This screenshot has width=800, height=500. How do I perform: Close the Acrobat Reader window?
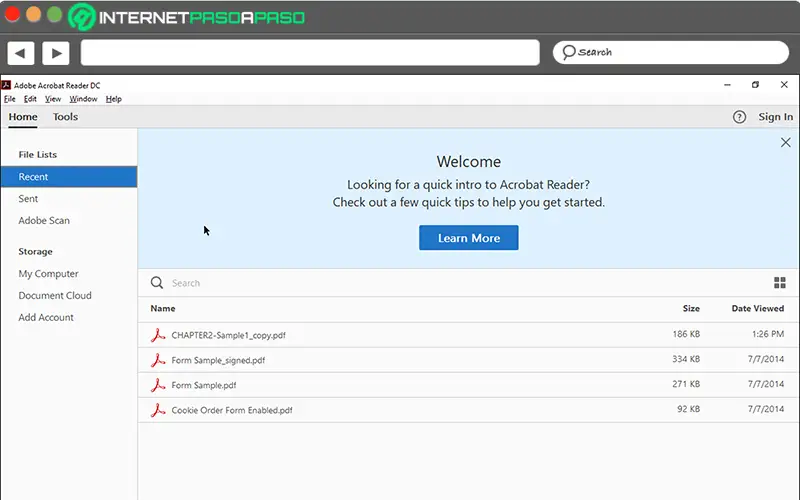point(784,85)
